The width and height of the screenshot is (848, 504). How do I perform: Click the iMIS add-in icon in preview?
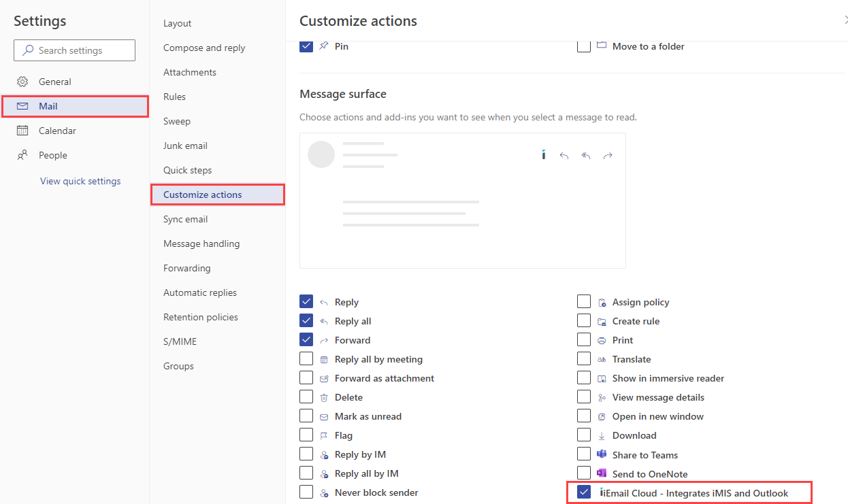[543, 155]
